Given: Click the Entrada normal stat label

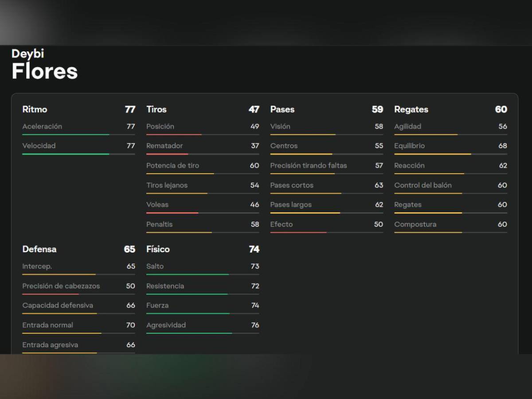Looking at the screenshot, I should pyautogui.click(x=48, y=325).
